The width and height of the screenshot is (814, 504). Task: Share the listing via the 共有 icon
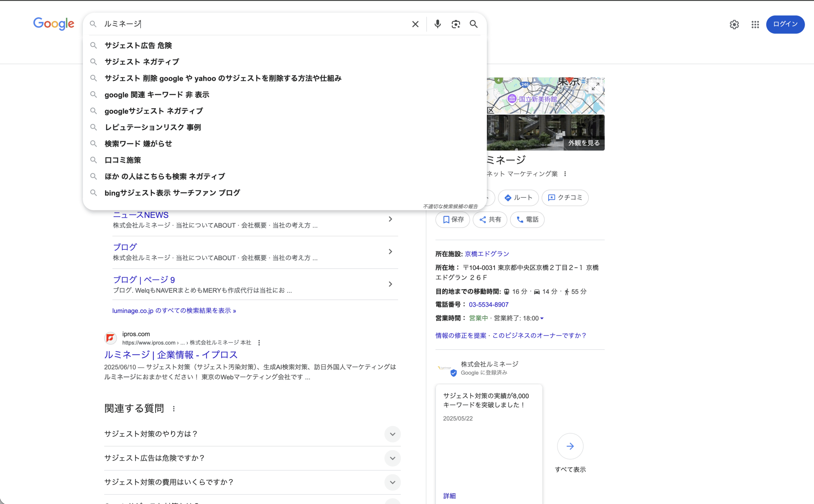coord(490,219)
